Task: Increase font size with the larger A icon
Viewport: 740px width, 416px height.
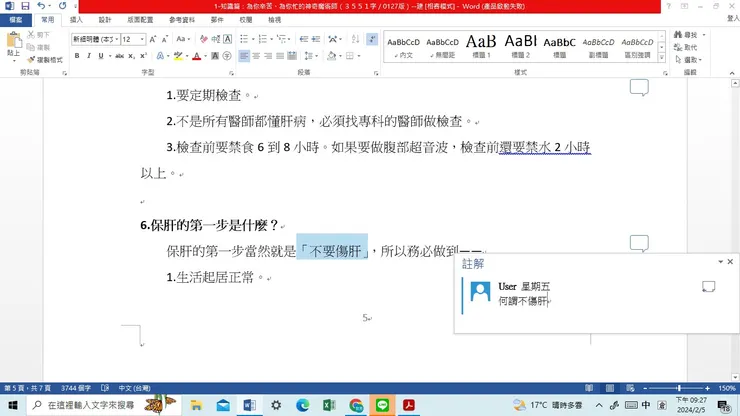Action: point(153,39)
